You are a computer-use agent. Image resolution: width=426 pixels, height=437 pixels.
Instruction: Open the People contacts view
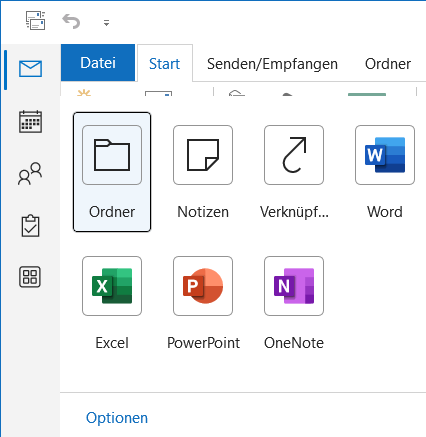[30, 173]
